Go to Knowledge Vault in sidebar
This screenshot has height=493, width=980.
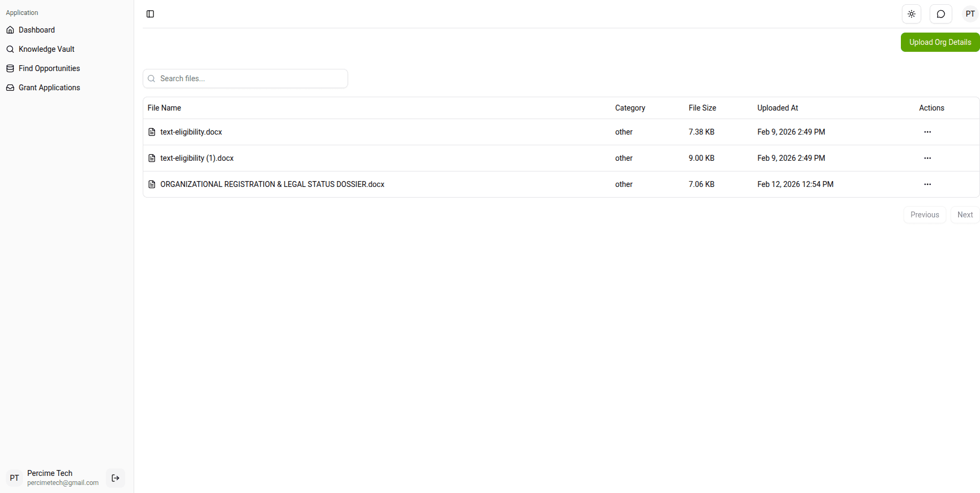[47, 49]
